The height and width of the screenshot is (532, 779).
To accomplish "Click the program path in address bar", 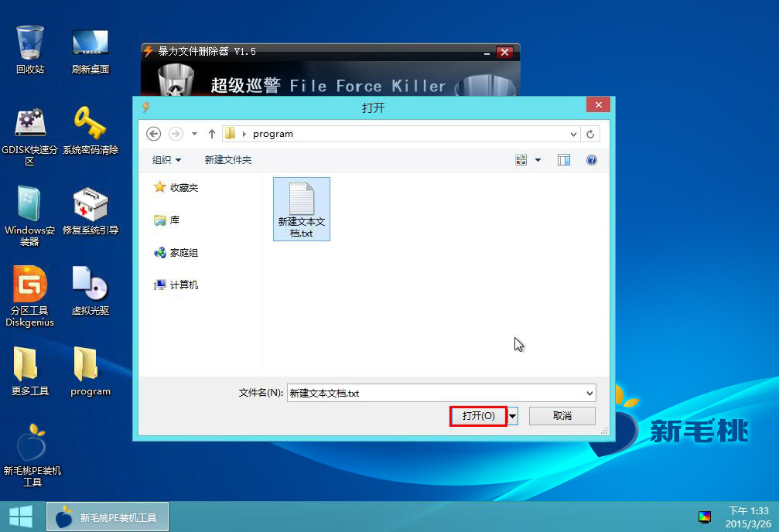I will tap(273, 134).
